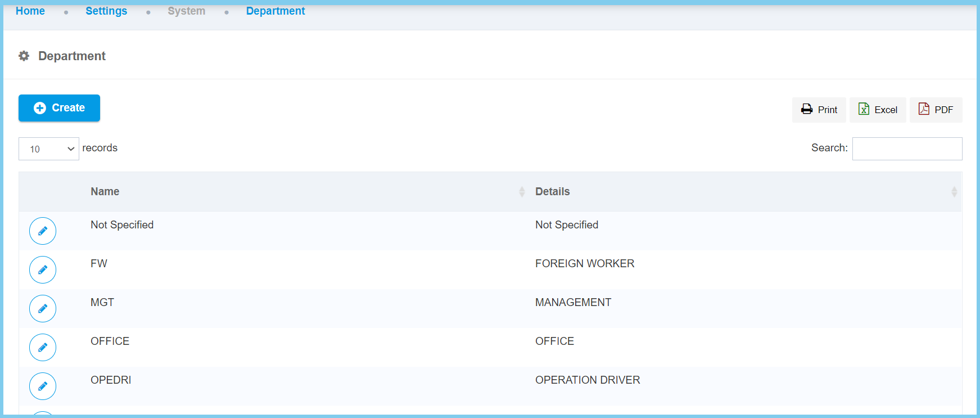The height and width of the screenshot is (418, 980).
Task: Click the gear icon beside Department heading
Action: (24, 56)
